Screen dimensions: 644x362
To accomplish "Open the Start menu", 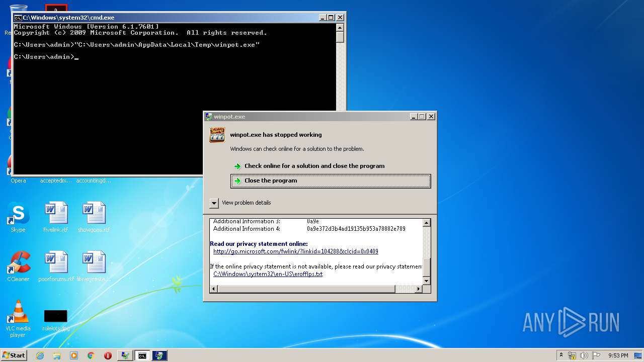I will click(14, 355).
